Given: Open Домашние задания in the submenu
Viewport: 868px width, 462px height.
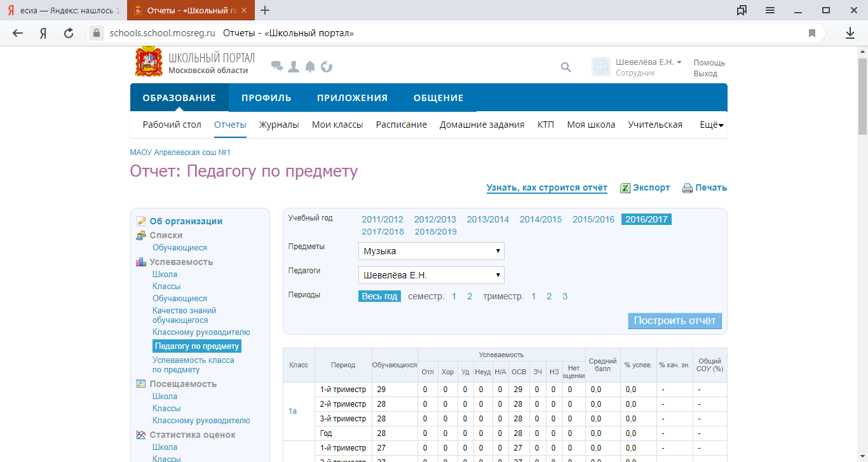Looking at the screenshot, I should (482, 125).
